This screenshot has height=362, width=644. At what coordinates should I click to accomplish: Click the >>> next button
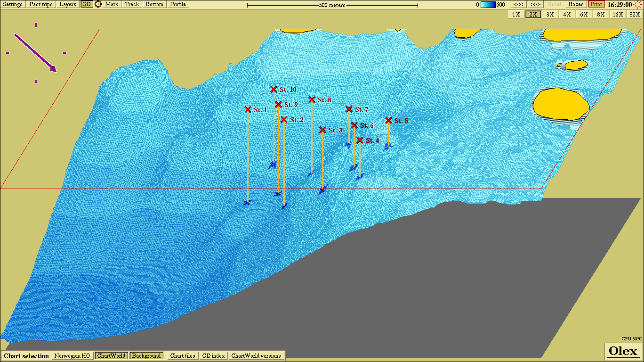(x=535, y=4)
